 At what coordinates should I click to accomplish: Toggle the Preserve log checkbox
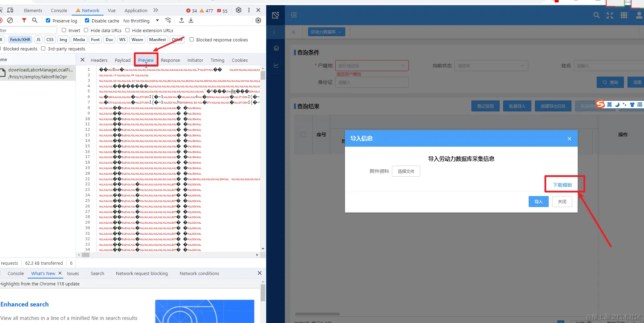tap(48, 21)
